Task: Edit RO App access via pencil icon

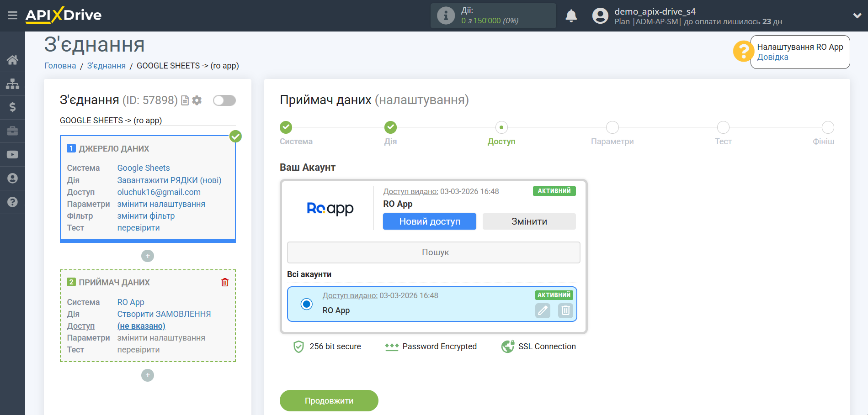Action: (543, 310)
